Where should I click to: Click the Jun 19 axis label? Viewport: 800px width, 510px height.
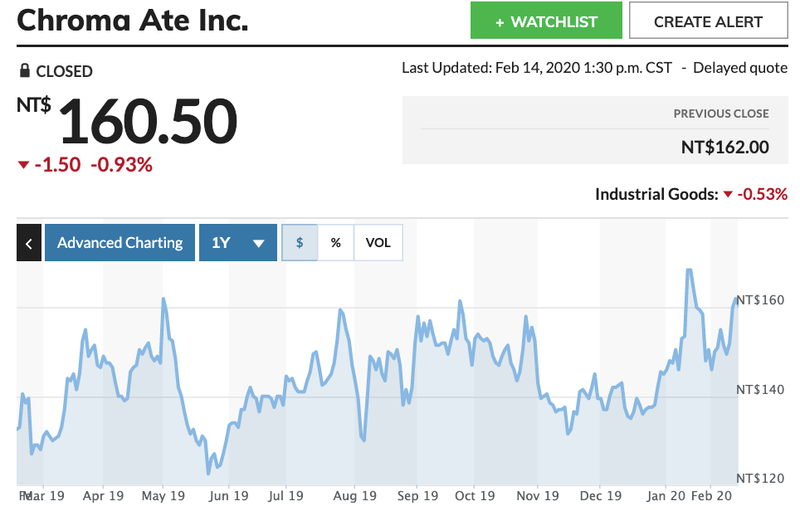tap(228, 496)
